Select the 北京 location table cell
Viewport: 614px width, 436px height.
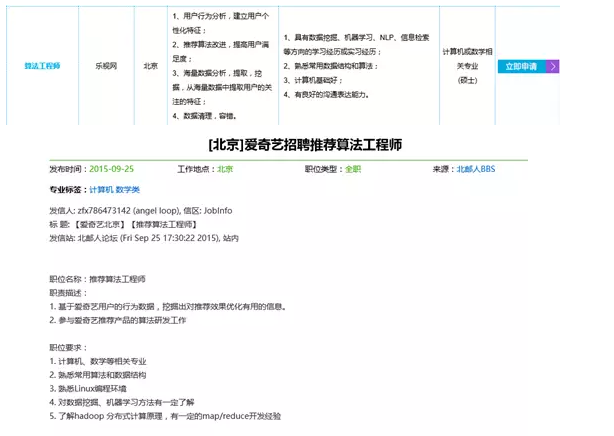[x=151, y=66]
